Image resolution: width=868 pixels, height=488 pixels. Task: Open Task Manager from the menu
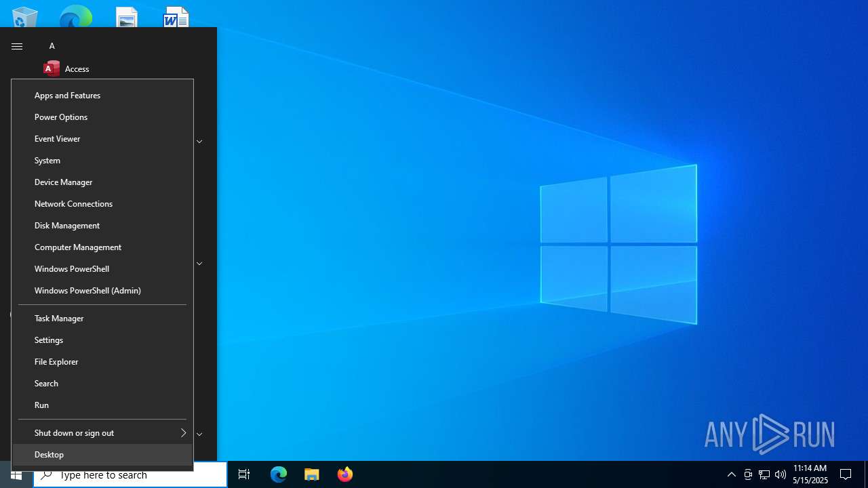click(x=102, y=319)
